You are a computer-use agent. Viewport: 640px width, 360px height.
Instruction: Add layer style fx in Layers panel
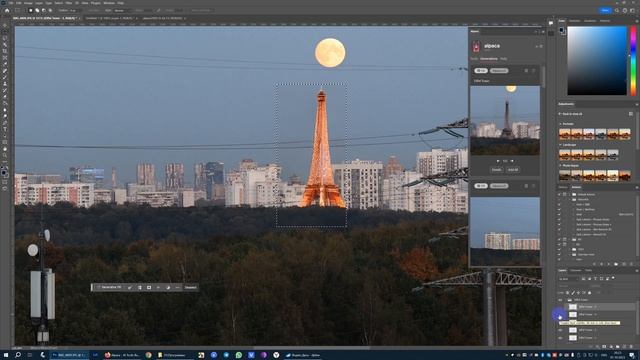[x=598, y=346]
